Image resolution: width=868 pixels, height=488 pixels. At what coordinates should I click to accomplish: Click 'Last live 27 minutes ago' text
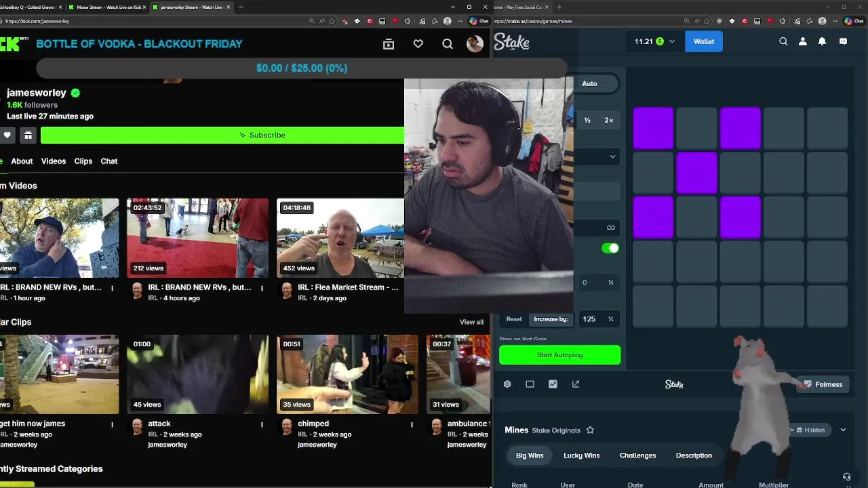tap(50, 117)
